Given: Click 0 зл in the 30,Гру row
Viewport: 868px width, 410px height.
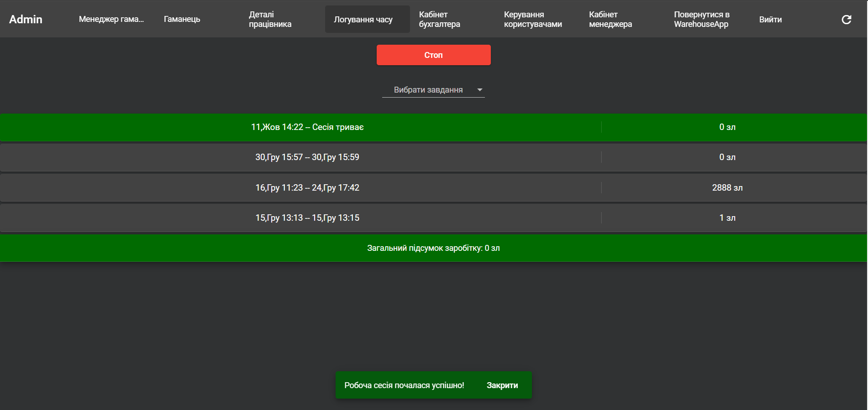Looking at the screenshot, I should pos(727,157).
